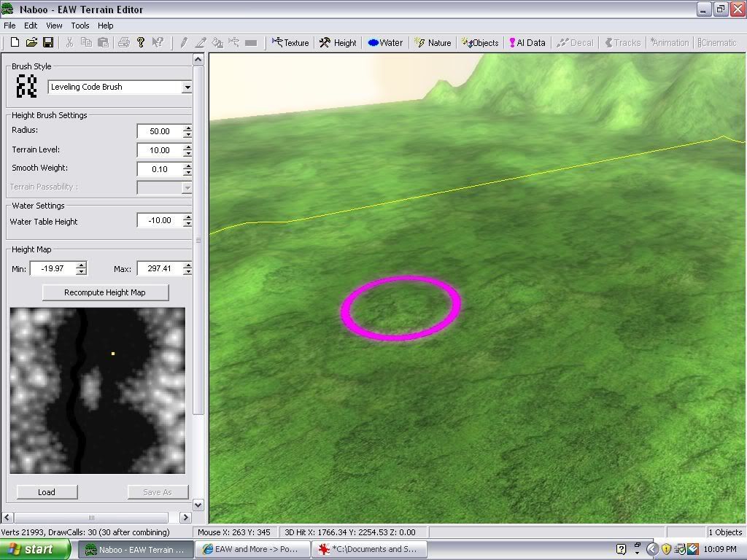Open the Help menu
This screenshot has height=560, width=747.
105,26
